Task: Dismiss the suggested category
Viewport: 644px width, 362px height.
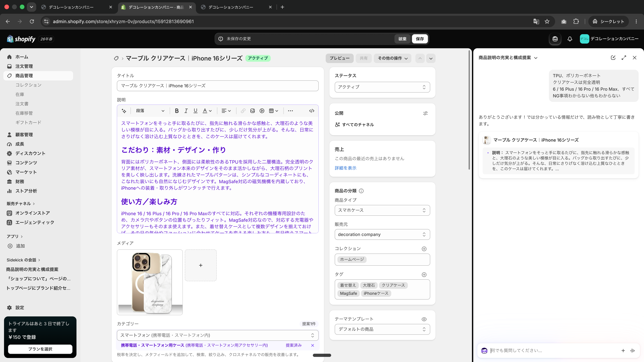Action: tap(312, 345)
